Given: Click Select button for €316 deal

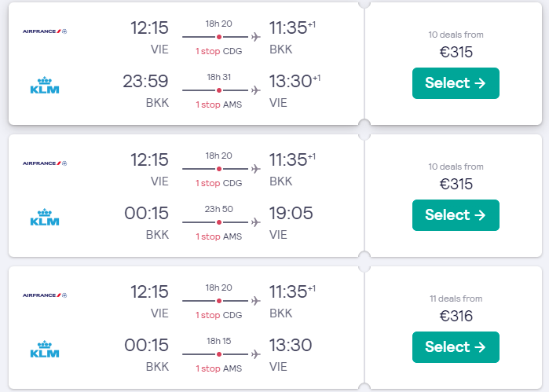Looking at the screenshot, I should (x=456, y=347).
